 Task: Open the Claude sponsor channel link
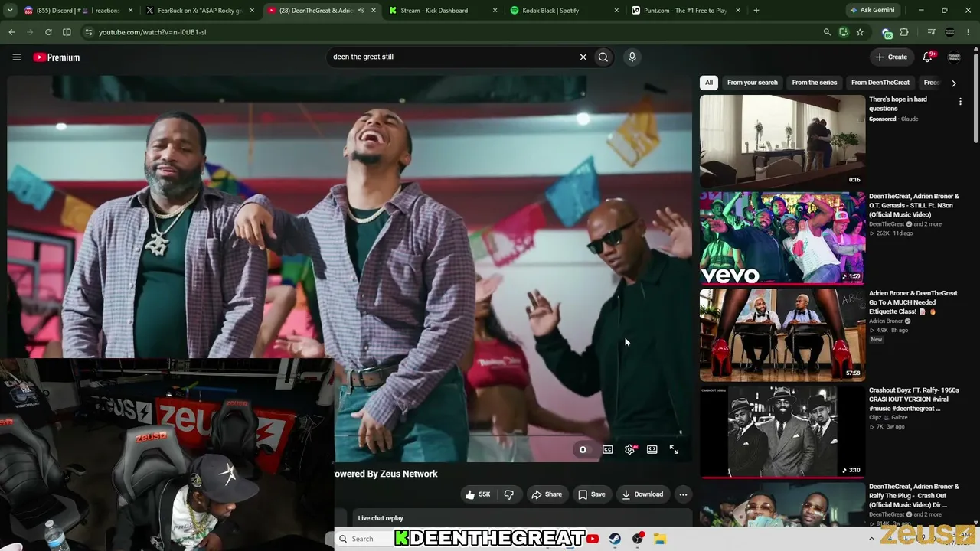tap(910, 119)
